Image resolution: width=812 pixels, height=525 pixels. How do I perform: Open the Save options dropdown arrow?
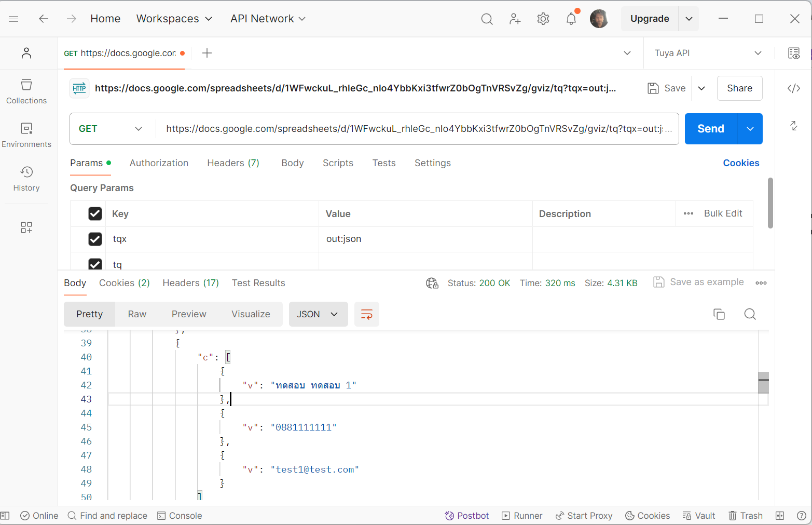tap(701, 88)
